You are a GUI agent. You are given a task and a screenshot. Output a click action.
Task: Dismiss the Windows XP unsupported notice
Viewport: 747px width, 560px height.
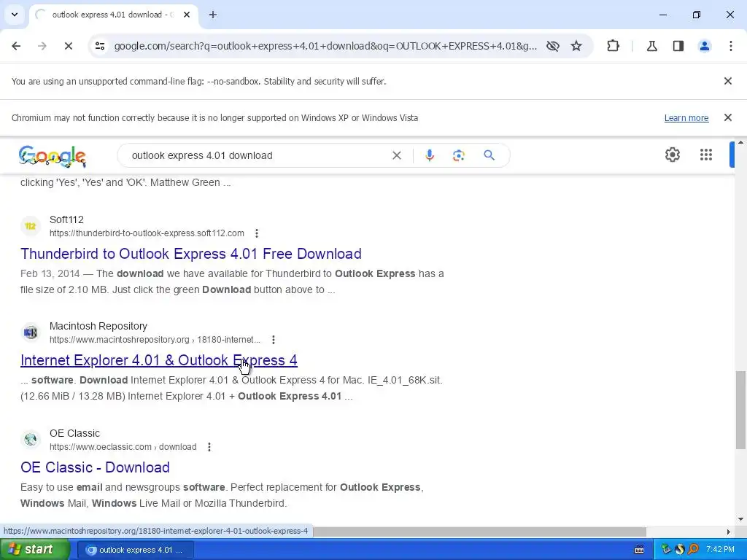click(x=728, y=117)
